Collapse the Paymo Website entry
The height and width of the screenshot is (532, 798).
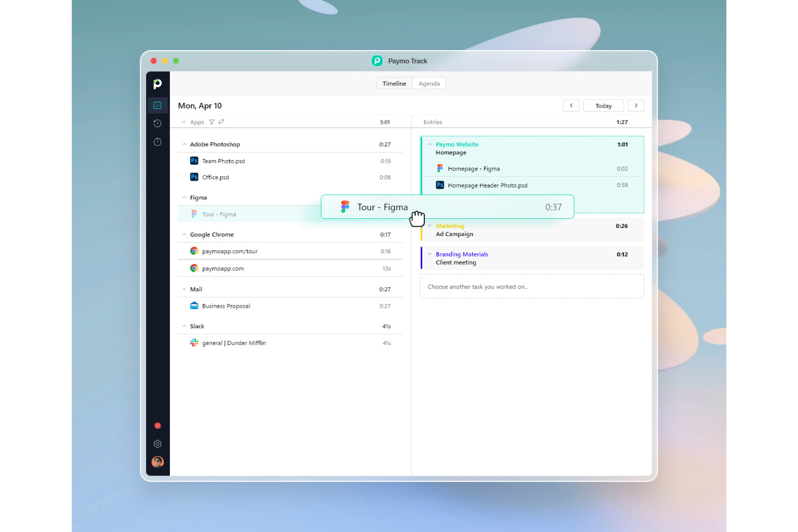(x=429, y=144)
